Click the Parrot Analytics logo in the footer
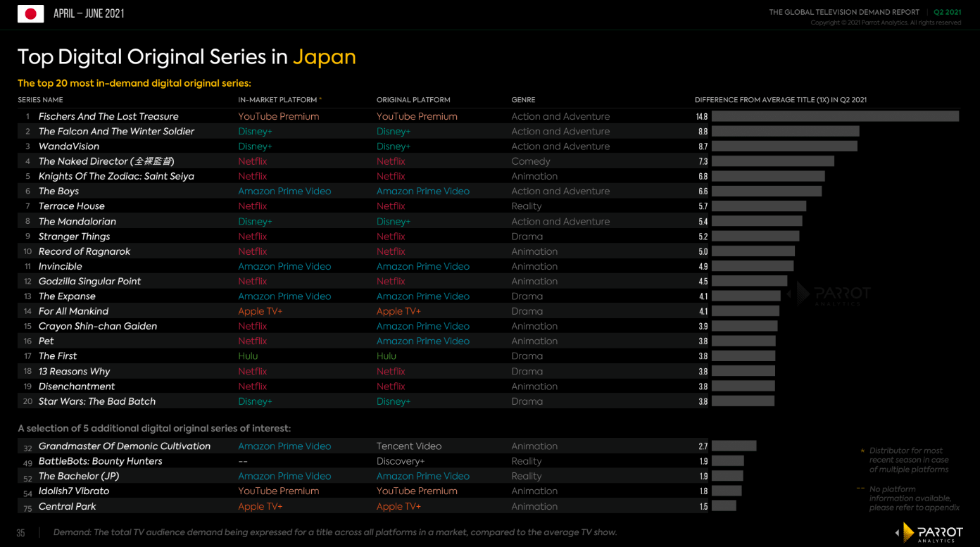 point(928,533)
